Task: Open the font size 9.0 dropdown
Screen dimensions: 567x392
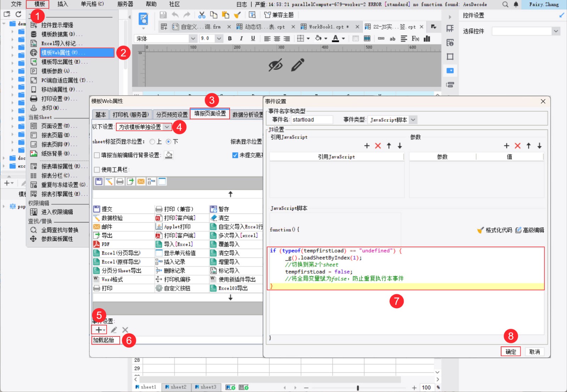Action: click(219, 39)
